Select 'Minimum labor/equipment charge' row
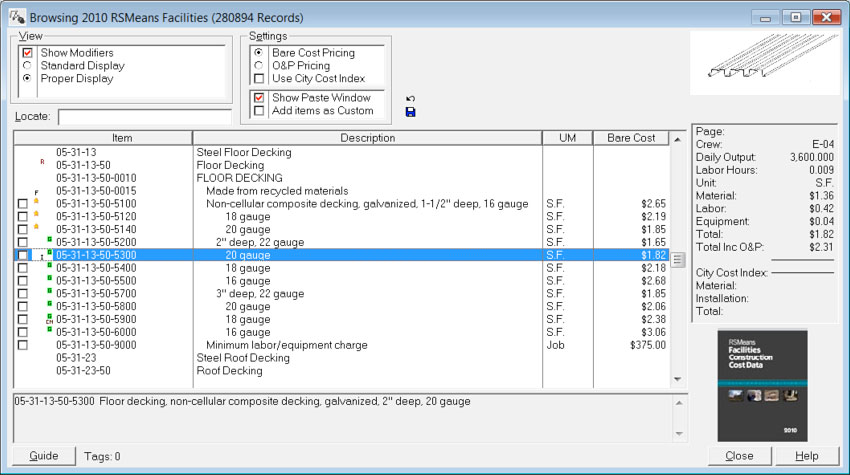 coord(342,345)
